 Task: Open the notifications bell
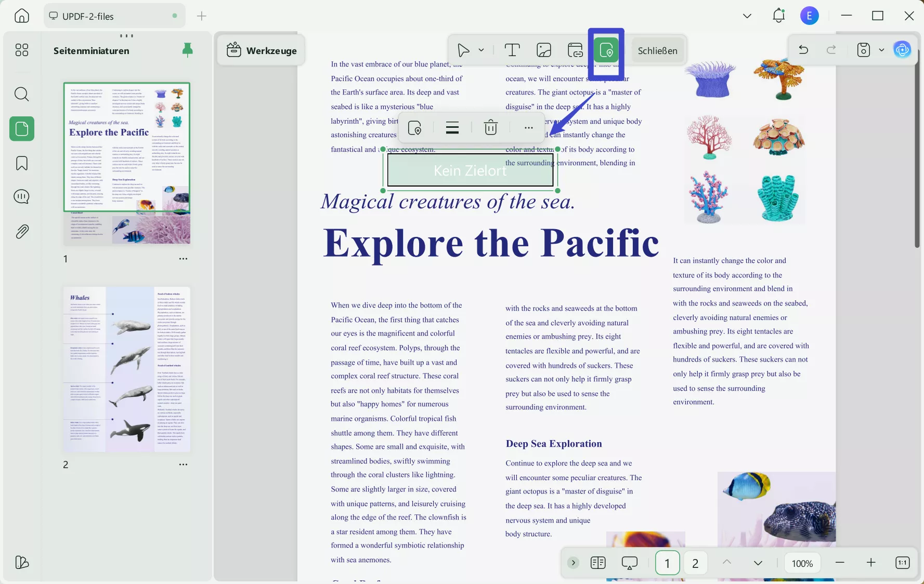pos(778,16)
